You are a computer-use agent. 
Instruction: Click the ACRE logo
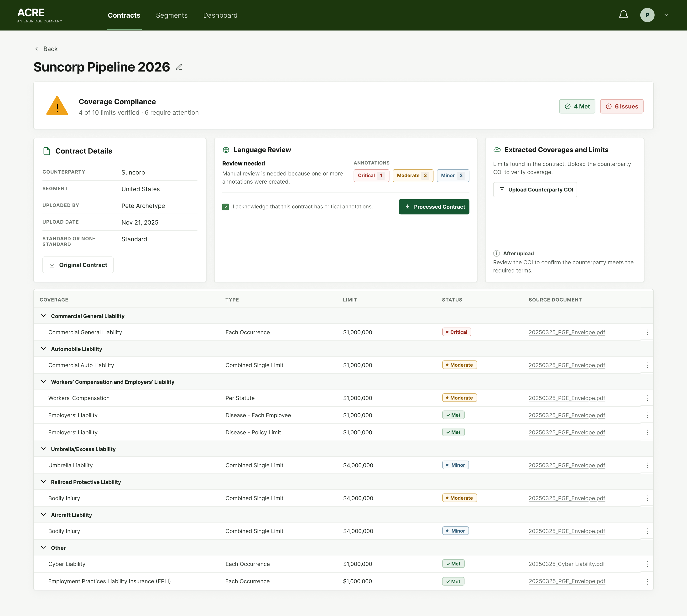point(40,15)
